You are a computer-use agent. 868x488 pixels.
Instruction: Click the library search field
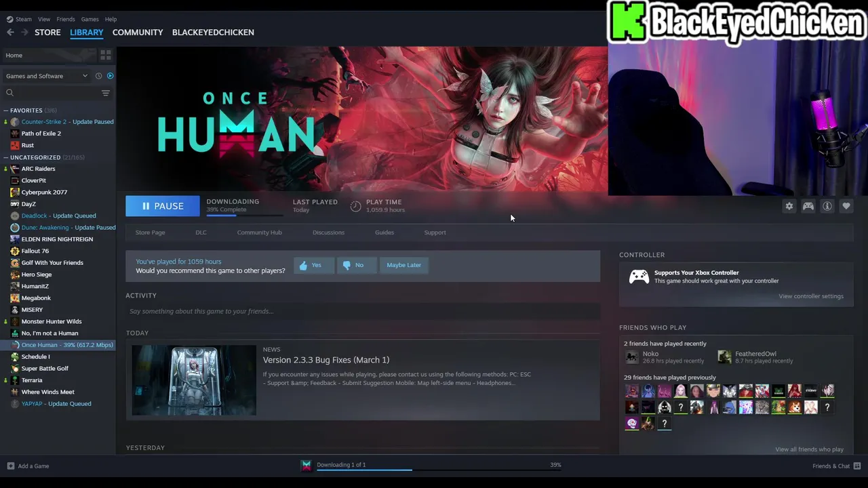pos(52,93)
